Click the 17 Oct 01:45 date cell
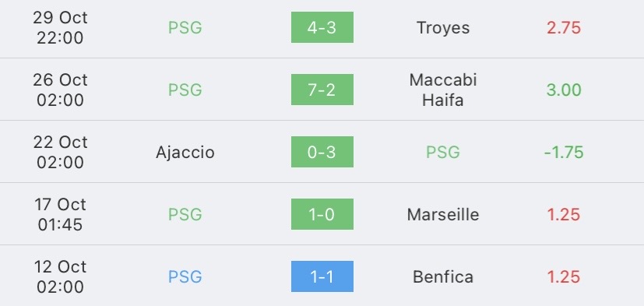 coord(61,214)
